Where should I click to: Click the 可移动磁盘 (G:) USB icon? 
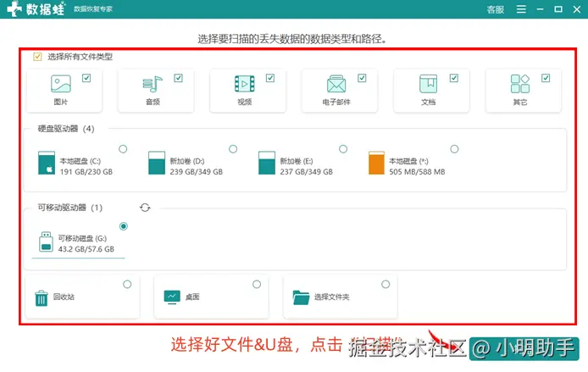click(46, 242)
